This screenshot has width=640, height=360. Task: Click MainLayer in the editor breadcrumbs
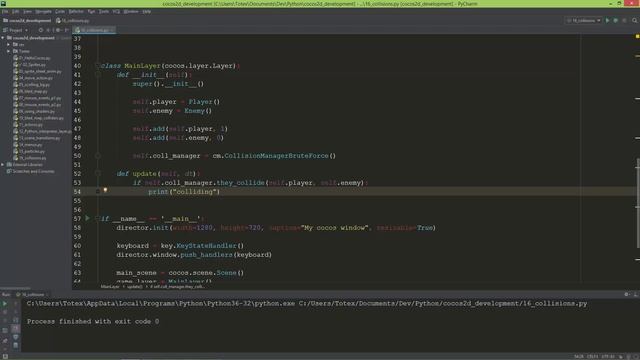[x=110, y=287]
